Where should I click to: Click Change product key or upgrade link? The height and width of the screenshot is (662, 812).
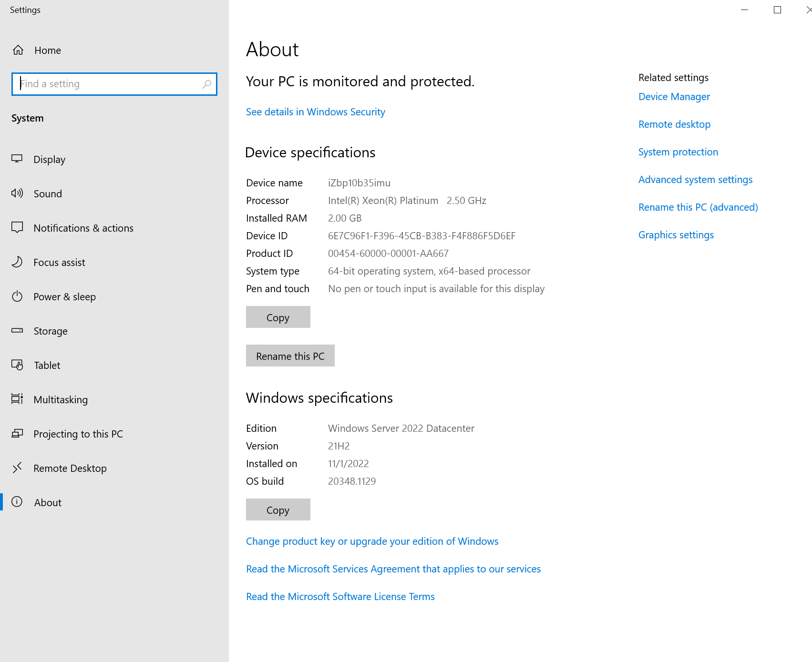click(x=372, y=541)
